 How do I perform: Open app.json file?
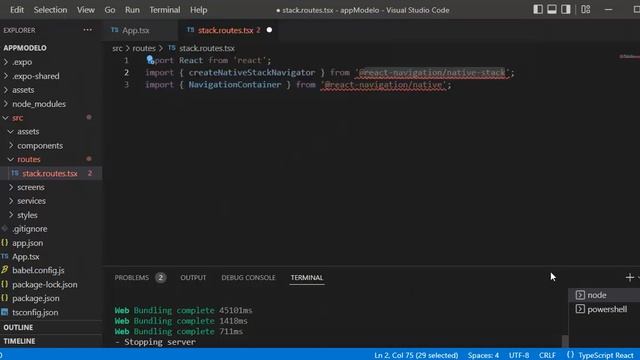27,243
